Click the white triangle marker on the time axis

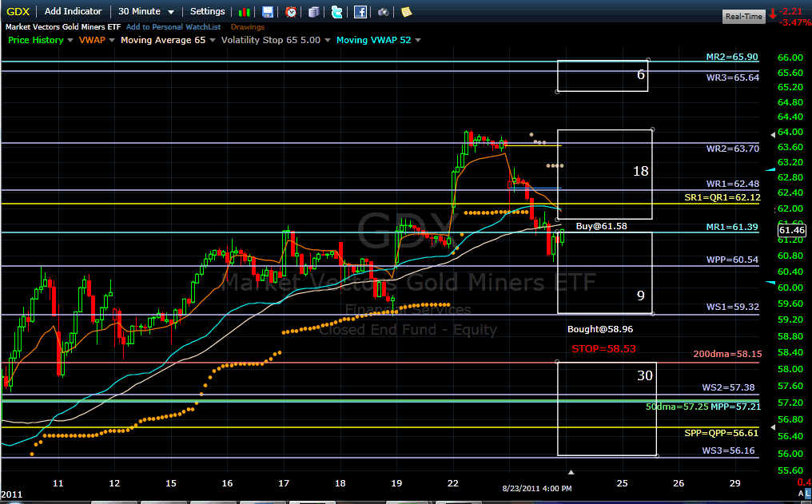click(x=571, y=472)
